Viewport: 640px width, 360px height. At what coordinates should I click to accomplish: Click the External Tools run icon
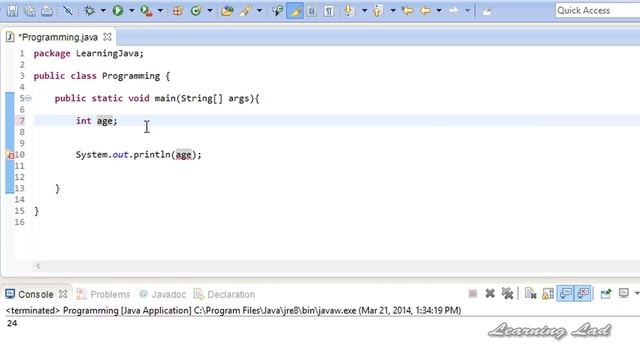pyautogui.click(x=146, y=11)
